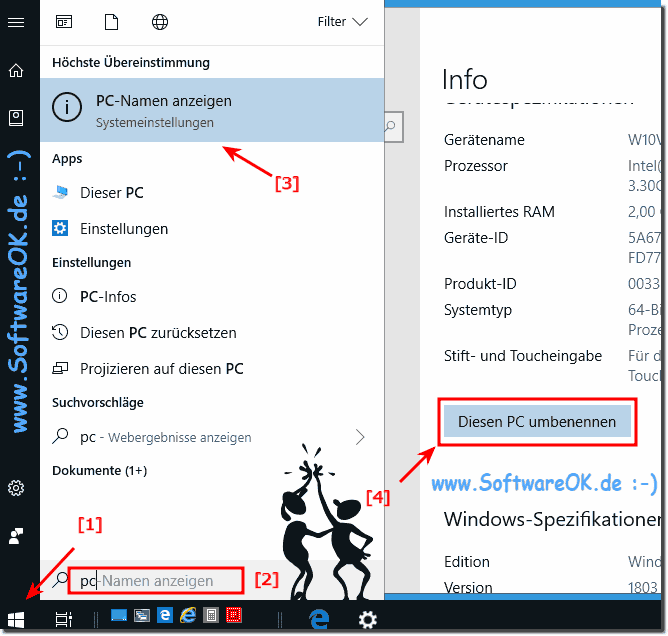This screenshot has height=636, width=668.
Task: Click the Einstellungen section header
Action: pos(92,262)
